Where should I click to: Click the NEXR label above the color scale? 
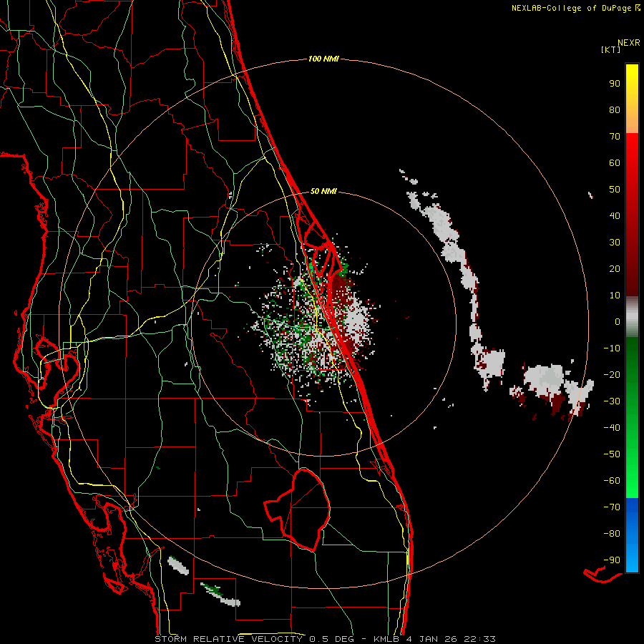click(628, 43)
